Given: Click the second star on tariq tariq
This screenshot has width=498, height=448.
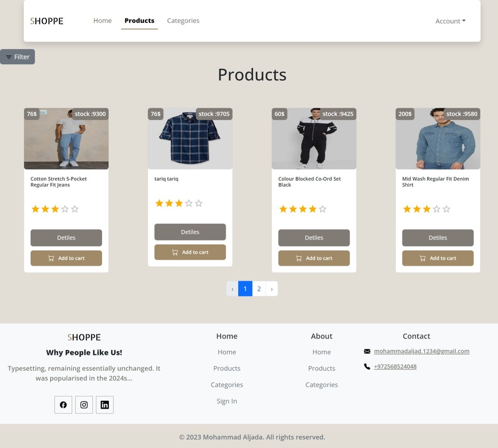Looking at the screenshot, I should click(x=169, y=203).
